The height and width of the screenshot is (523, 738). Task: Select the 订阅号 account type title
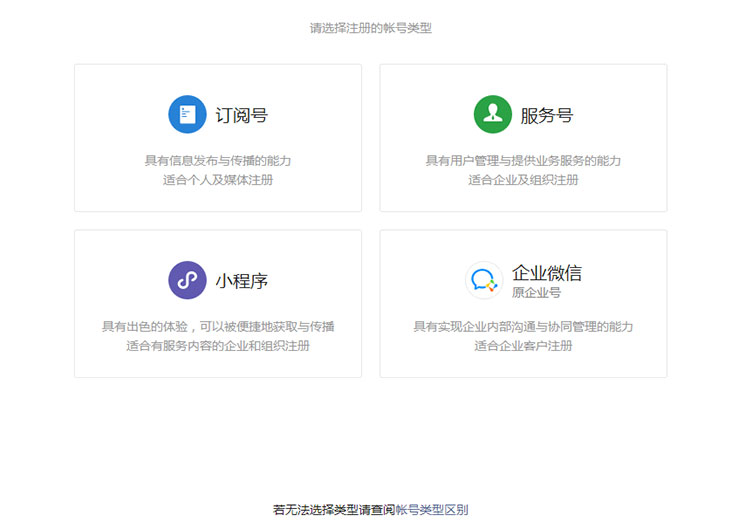(241, 115)
